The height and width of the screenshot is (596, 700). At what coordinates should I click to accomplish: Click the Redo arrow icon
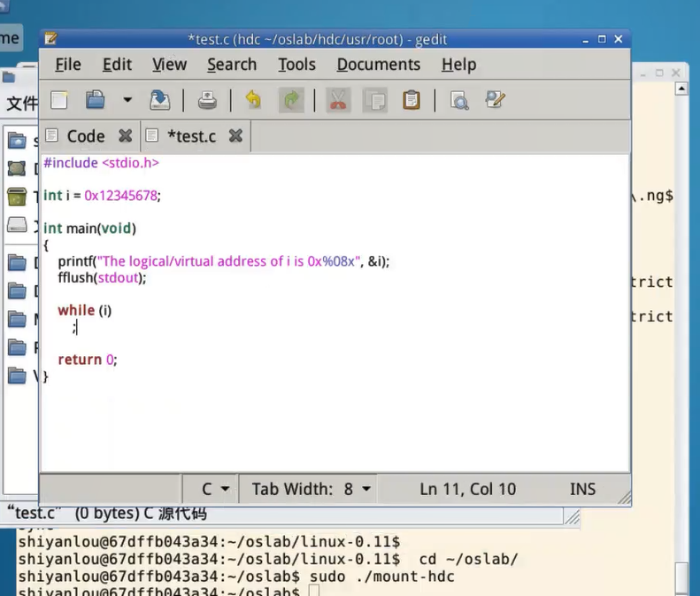(291, 100)
